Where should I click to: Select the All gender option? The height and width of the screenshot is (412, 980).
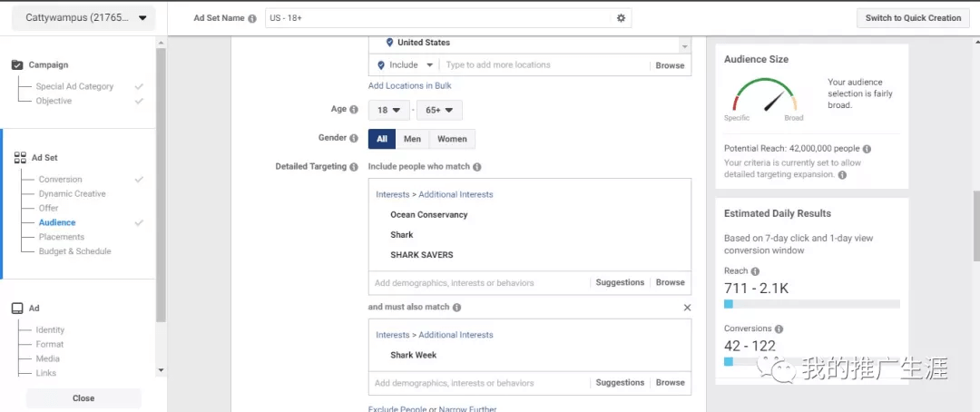(382, 139)
